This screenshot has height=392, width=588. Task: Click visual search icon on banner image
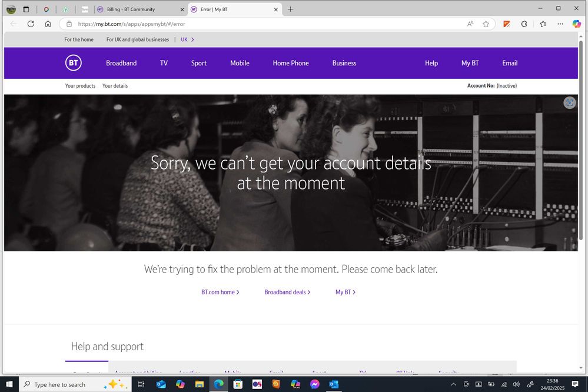coord(569,102)
